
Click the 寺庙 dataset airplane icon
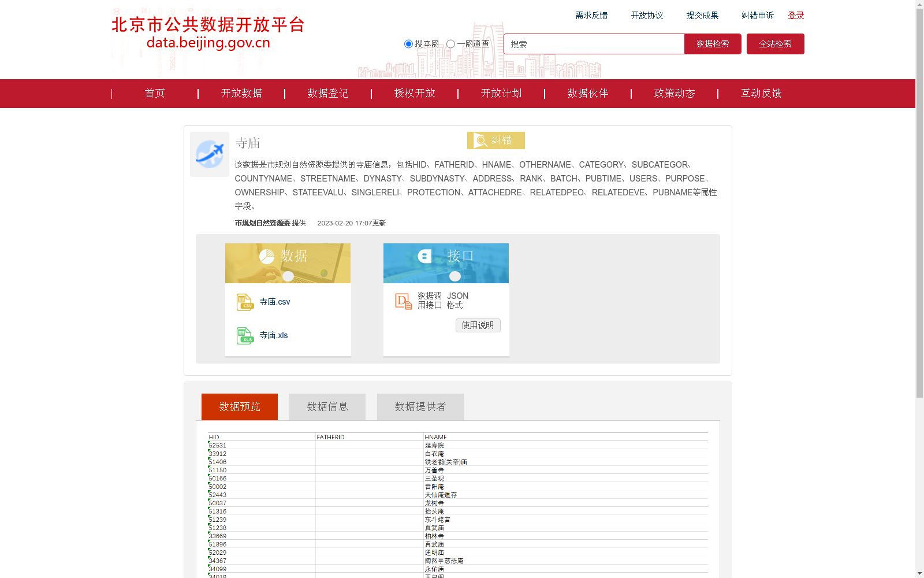[210, 154]
